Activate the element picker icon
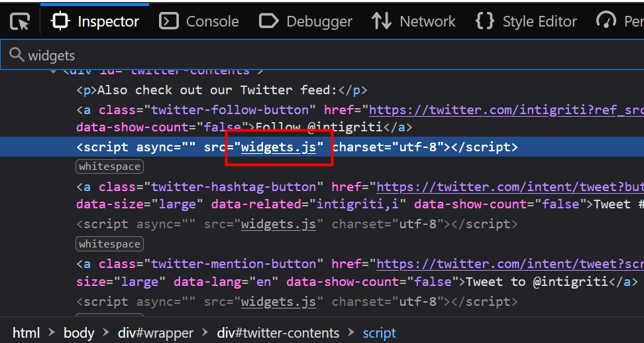 (x=19, y=21)
